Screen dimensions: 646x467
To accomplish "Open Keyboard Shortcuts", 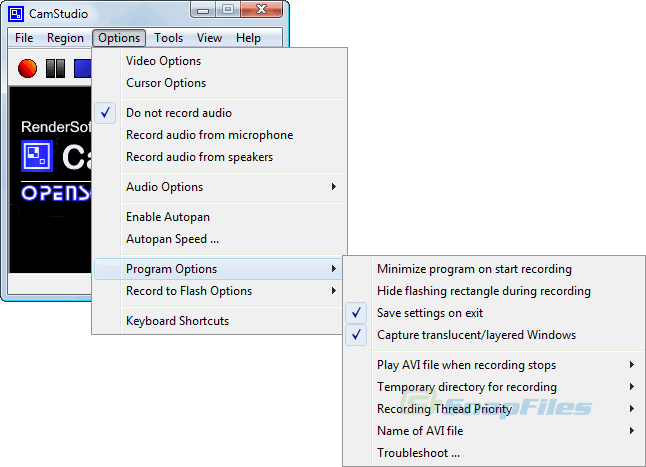I will (x=219, y=321).
